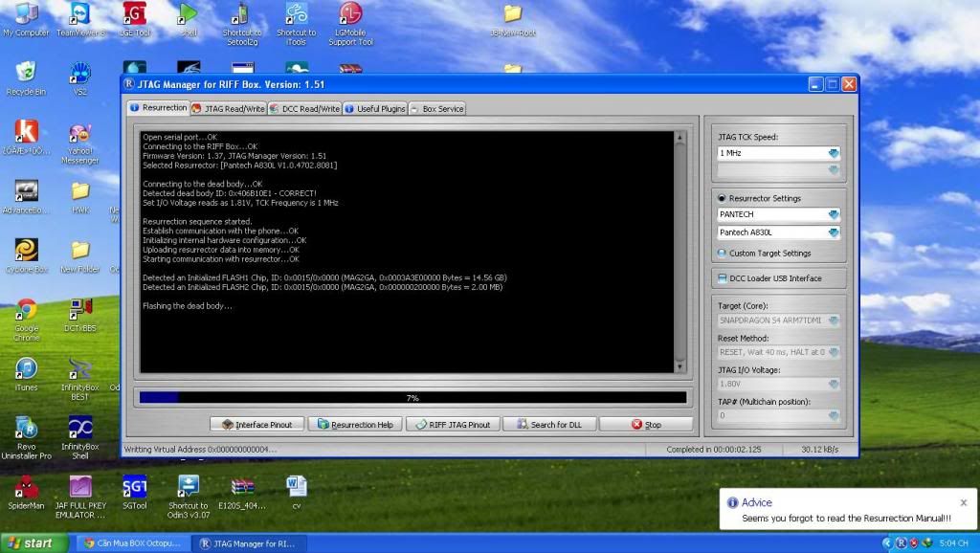Screen dimensions: 980x553
Task: Open the Useful Plugins tab
Action: (375, 109)
